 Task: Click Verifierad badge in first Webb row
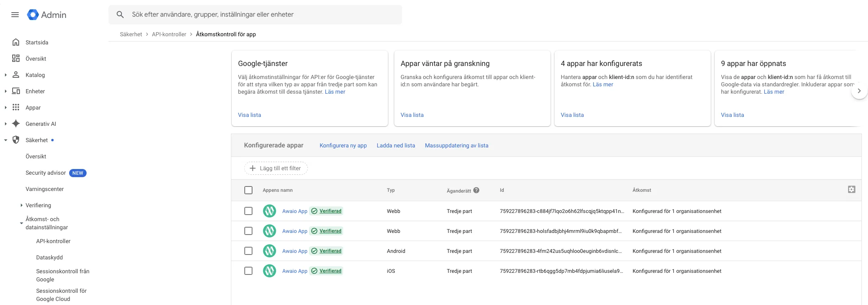point(326,211)
